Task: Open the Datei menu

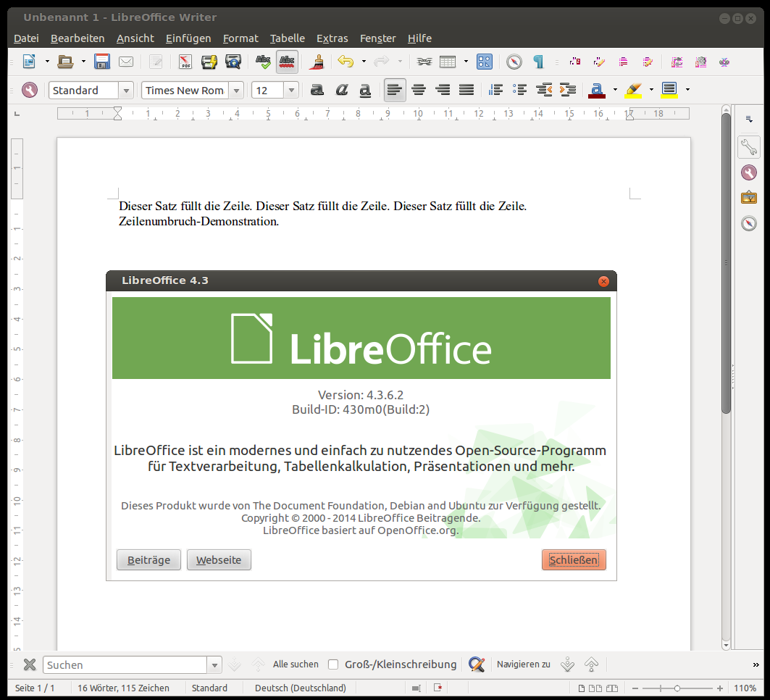Action: [x=27, y=38]
